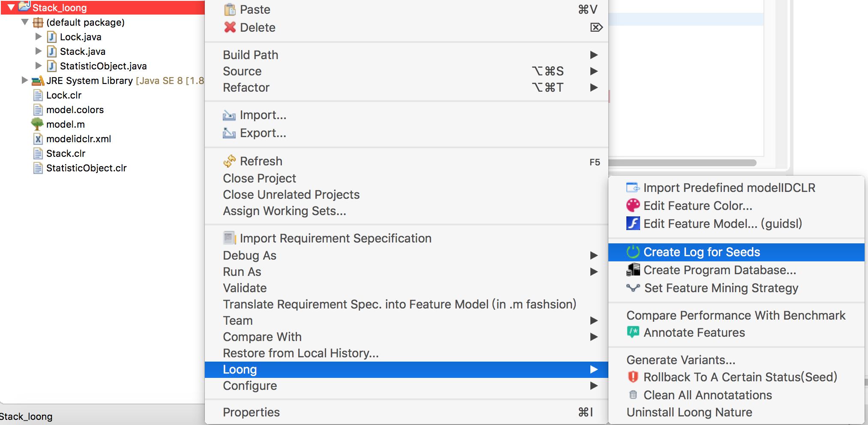Click the Edit Feature Color palette icon
This screenshot has height=425, width=868.
pos(633,206)
